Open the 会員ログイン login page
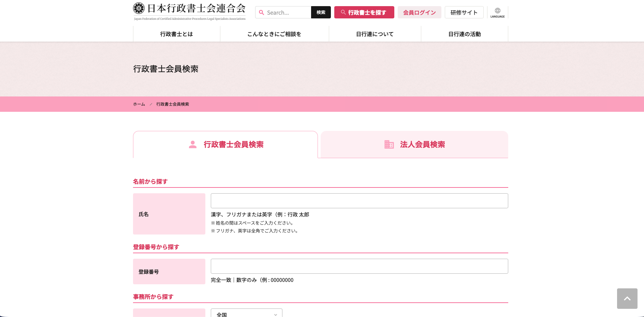 point(419,13)
